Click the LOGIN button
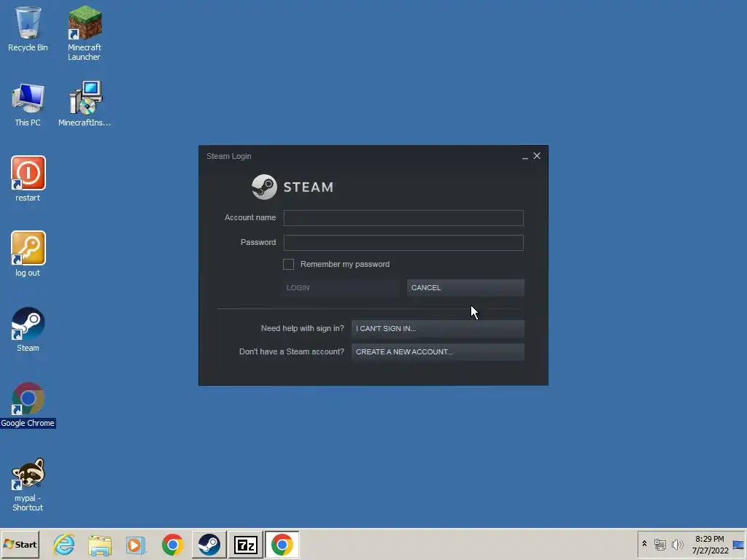Image resolution: width=747 pixels, height=560 pixels. point(340,287)
